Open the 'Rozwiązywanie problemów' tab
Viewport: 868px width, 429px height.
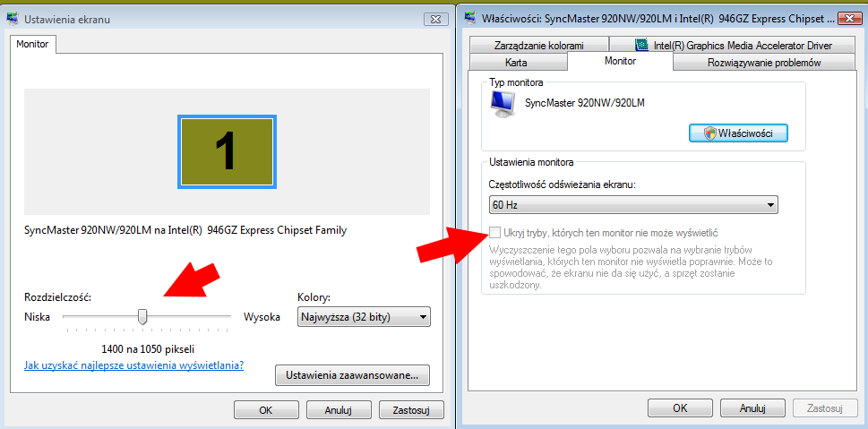click(764, 63)
